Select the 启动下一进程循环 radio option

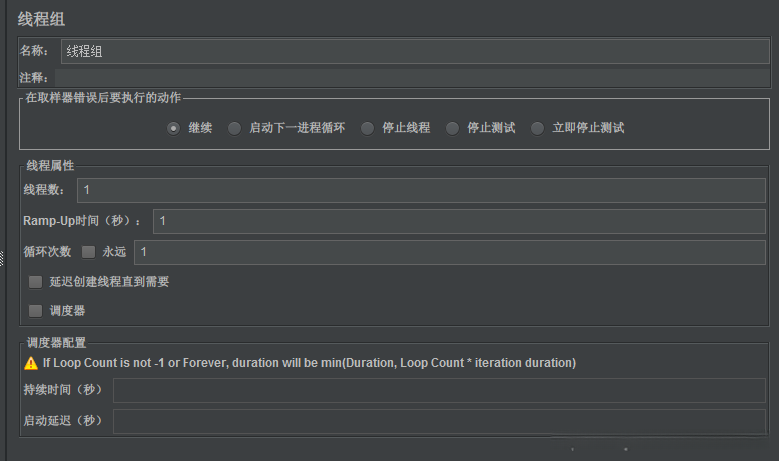[x=235, y=128]
